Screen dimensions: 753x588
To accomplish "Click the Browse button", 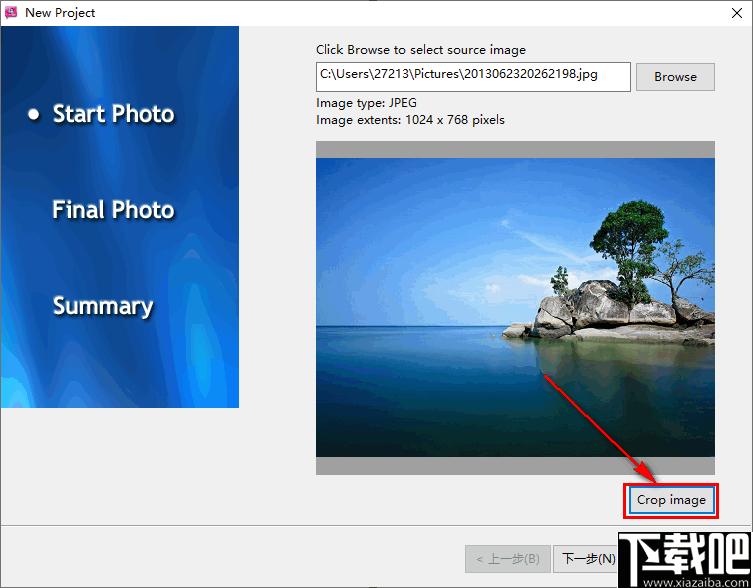I will (x=675, y=77).
